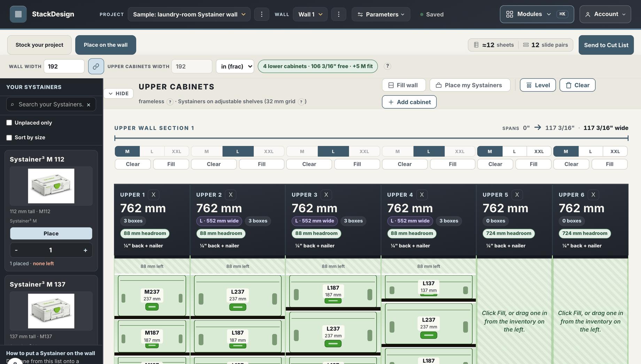Click Clear in the Upper Cabinets header

click(x=578, y=85)
